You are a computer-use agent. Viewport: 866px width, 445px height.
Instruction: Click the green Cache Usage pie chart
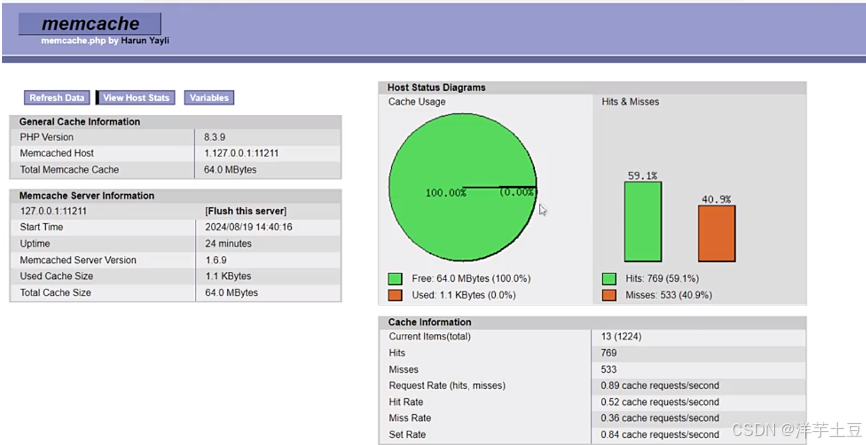click(x=462, y=187)
